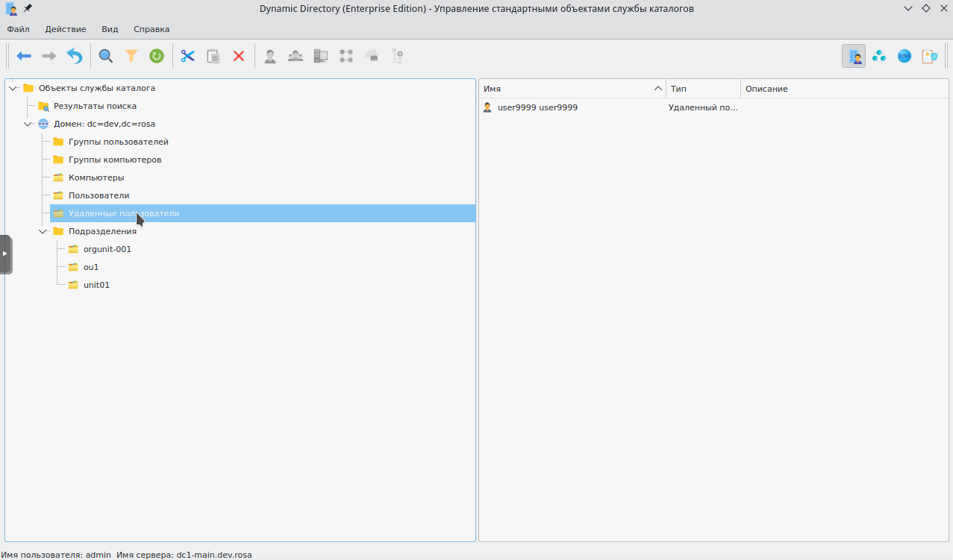This screenshot has height=560, width=953.
Task: Click the clipboard with shield policy icon
Action: 929,56
